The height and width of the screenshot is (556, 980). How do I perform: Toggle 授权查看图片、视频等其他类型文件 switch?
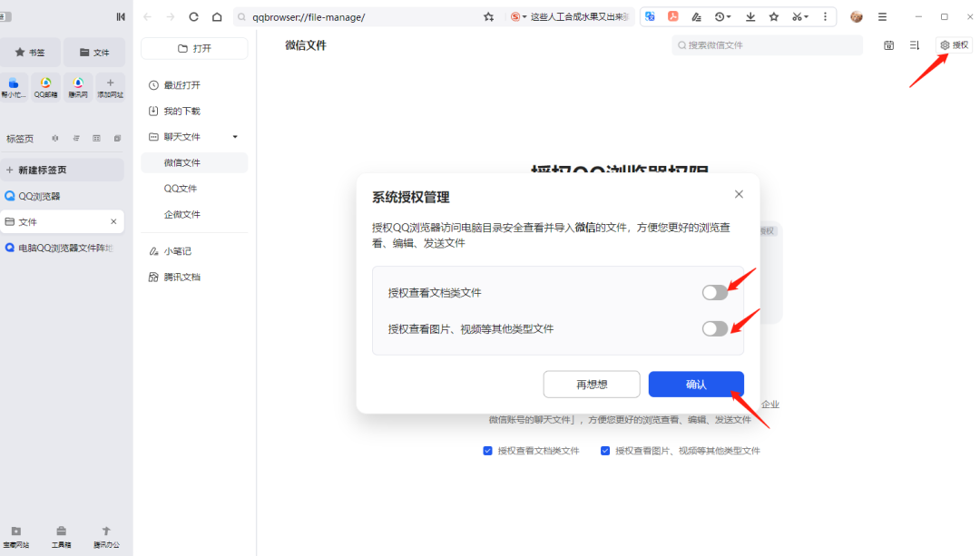[x=714, y=328]
